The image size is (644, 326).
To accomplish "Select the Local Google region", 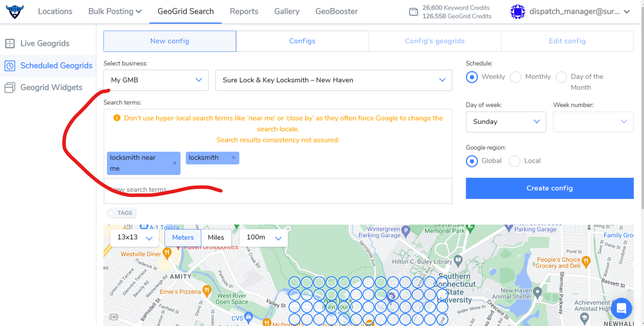I will pyautogui.click(x=514, y=161).
